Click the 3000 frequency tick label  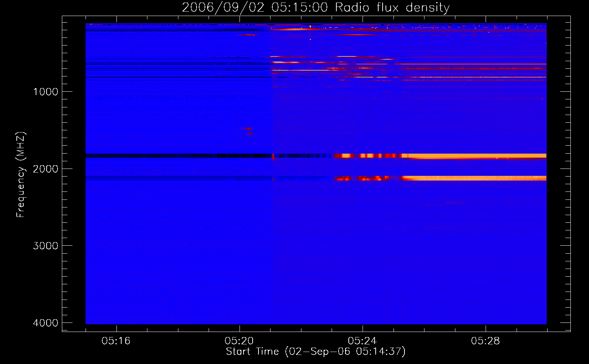coord(46,246)
